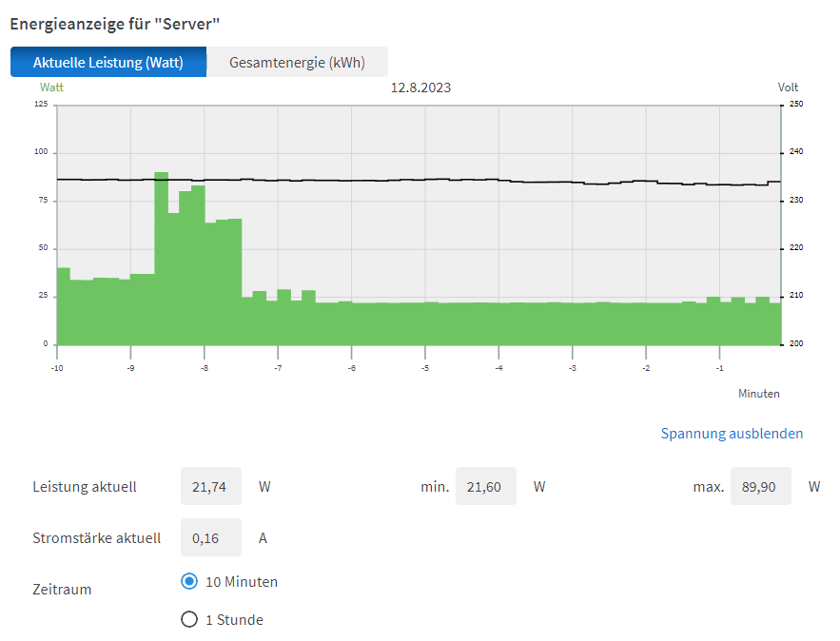840x641 pixels.
Task: Click the -1 tick on the time axis
Action: click(x=719, y=368)
